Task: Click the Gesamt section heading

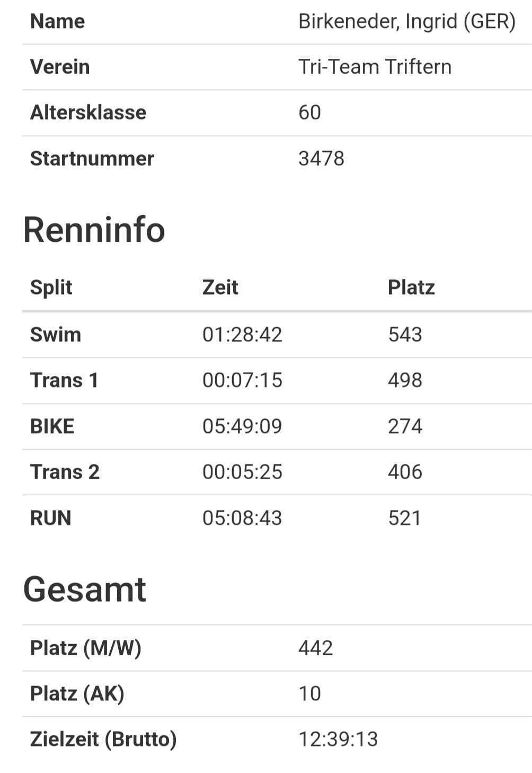Action: point(84,589)
